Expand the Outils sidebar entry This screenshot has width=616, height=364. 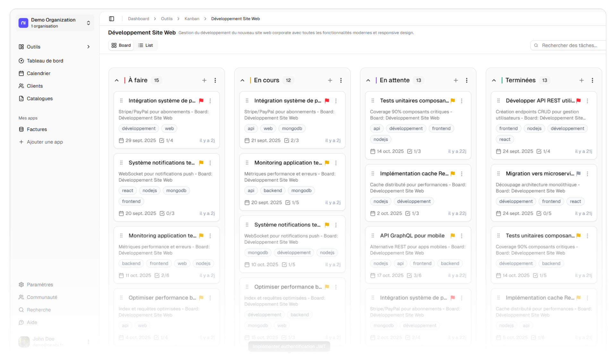tap(88, 47)
